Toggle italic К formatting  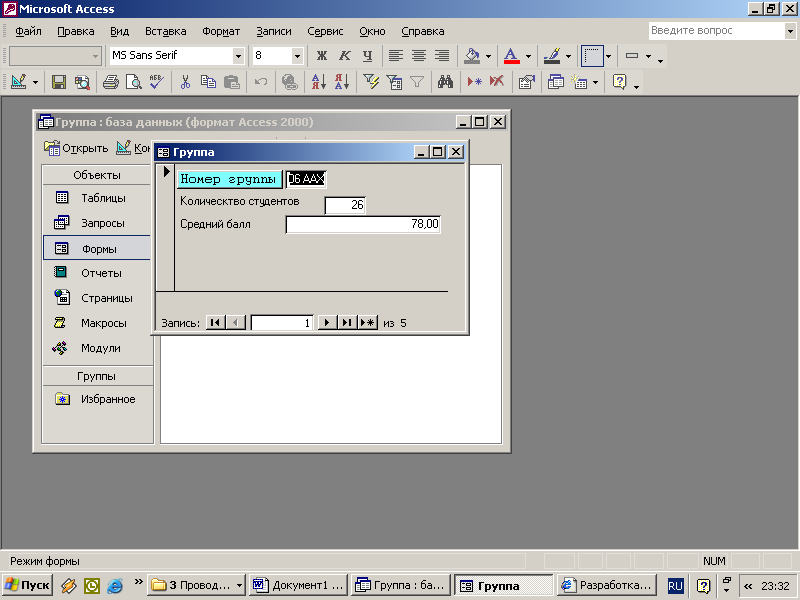click(345, 56)
